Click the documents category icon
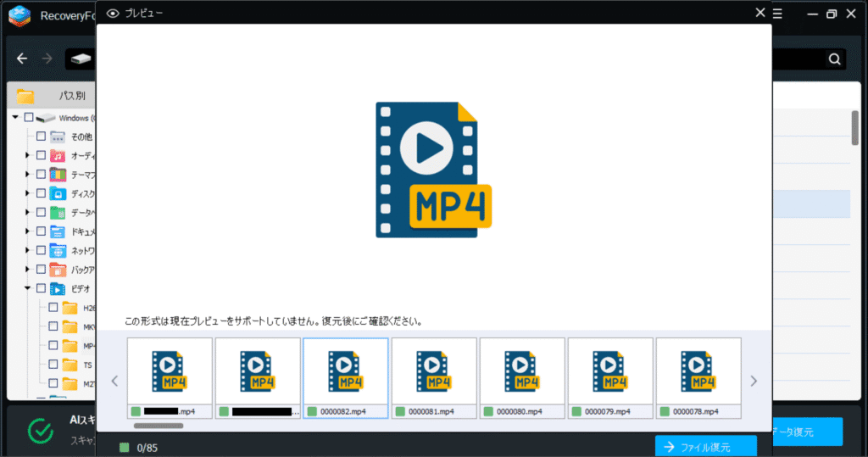 [x=58, y=231]
